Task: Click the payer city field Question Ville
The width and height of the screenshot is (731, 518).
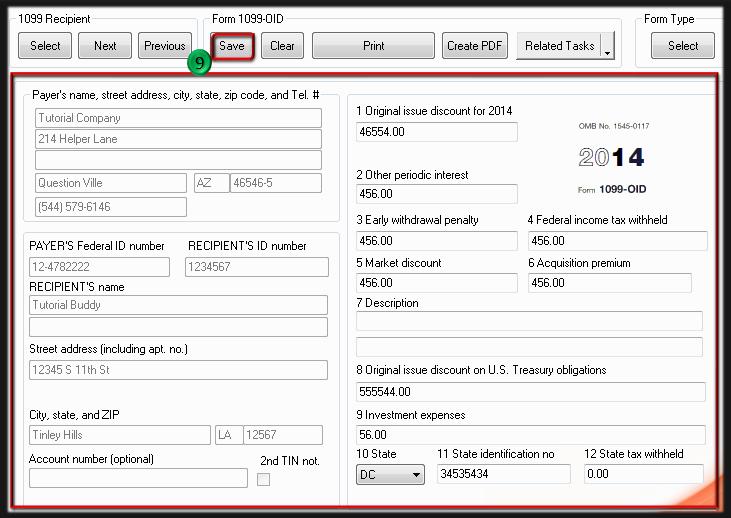Action: pyautogui.click(x=111, y=183)
